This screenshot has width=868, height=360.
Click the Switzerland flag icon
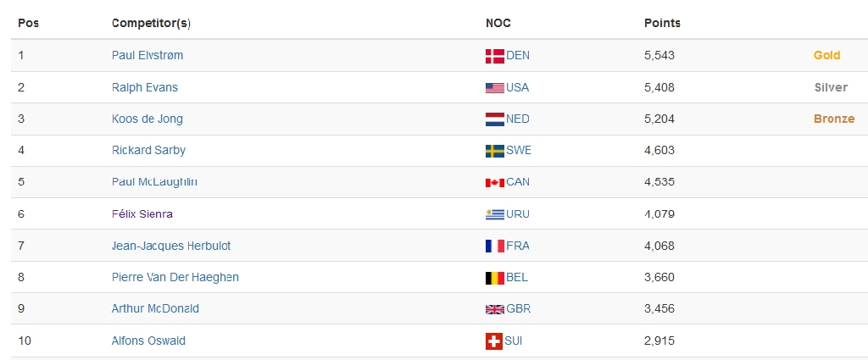(494, 341)
